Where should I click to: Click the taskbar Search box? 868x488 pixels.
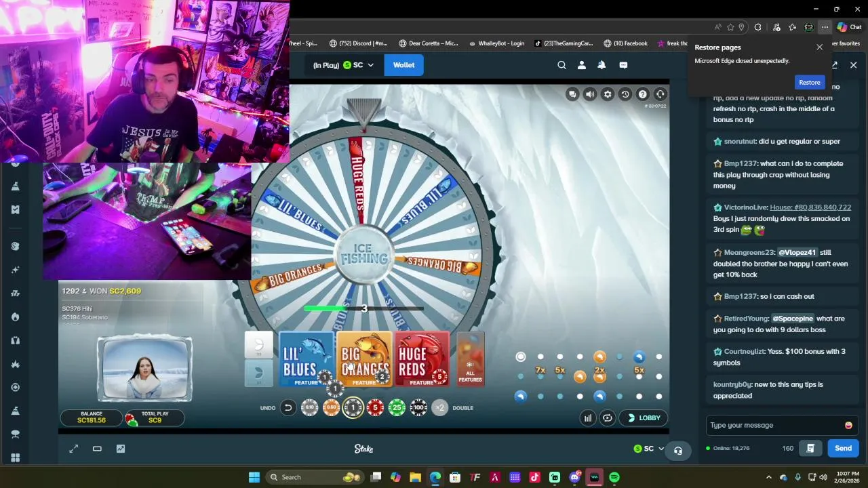(x=315, y=477)
